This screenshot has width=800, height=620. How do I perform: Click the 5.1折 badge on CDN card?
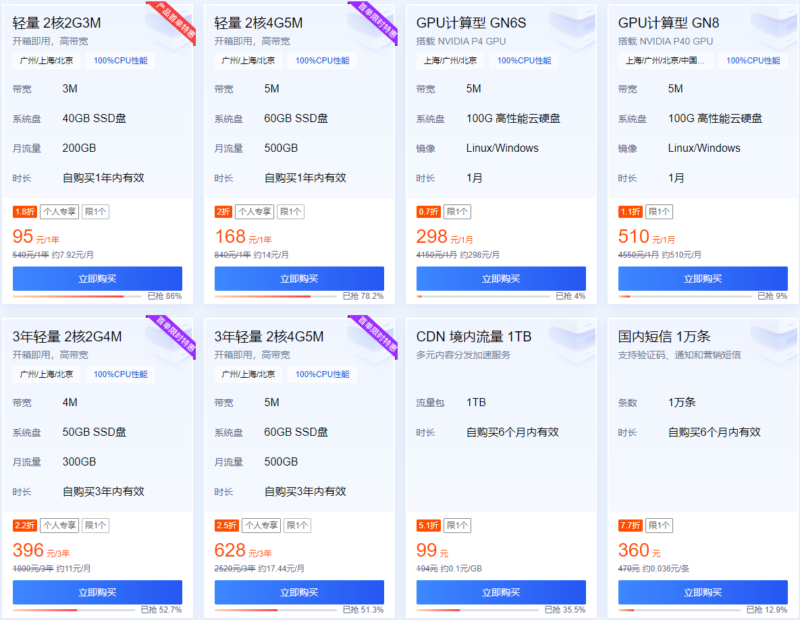[x=428, y=525]
